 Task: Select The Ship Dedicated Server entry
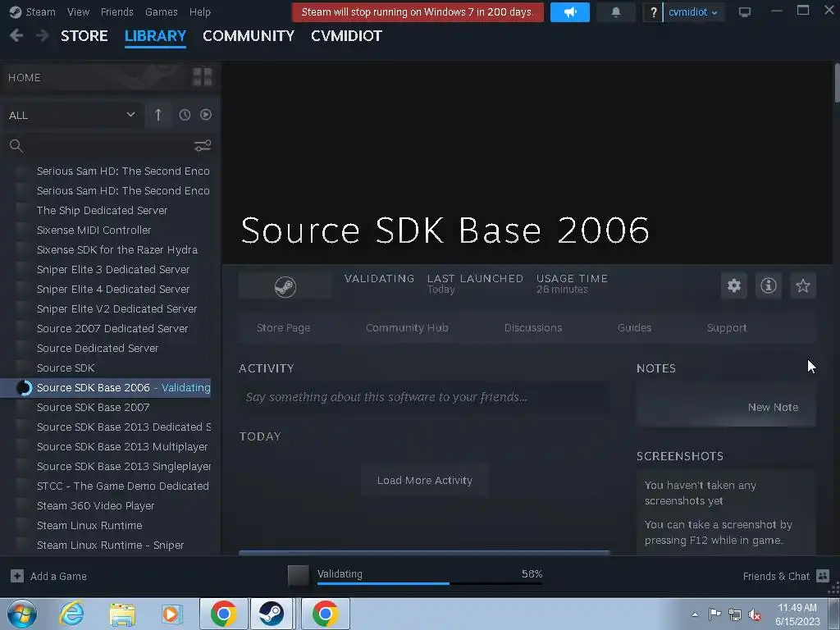[102, 211]
